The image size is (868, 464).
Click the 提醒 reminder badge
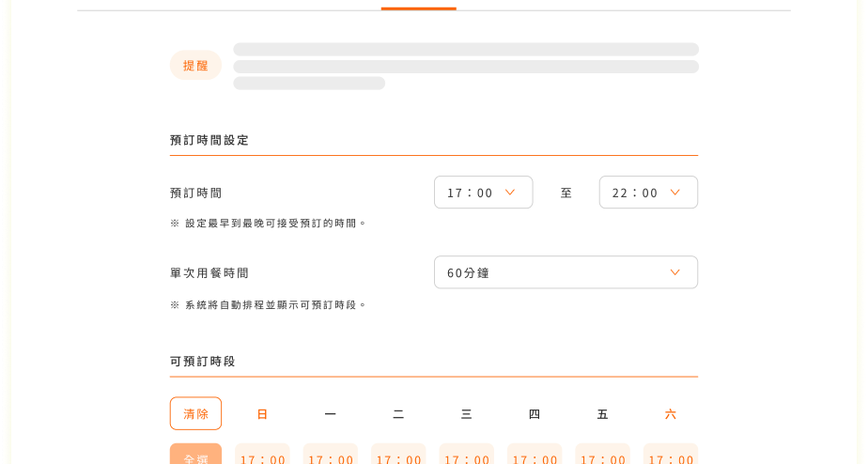click(195, 65)
